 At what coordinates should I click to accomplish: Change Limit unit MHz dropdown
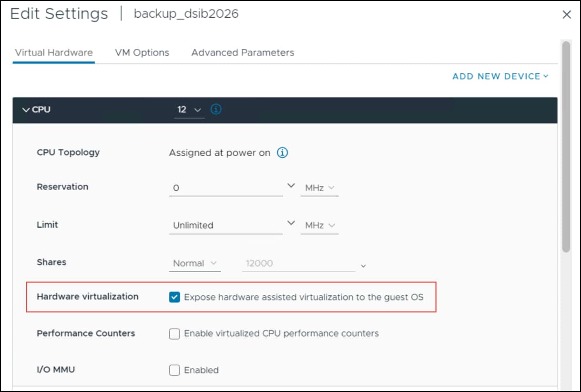click(x=319, y=225)
